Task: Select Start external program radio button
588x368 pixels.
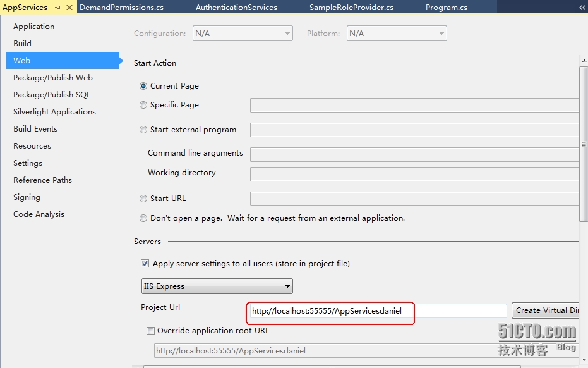Action: click(143, 130)
